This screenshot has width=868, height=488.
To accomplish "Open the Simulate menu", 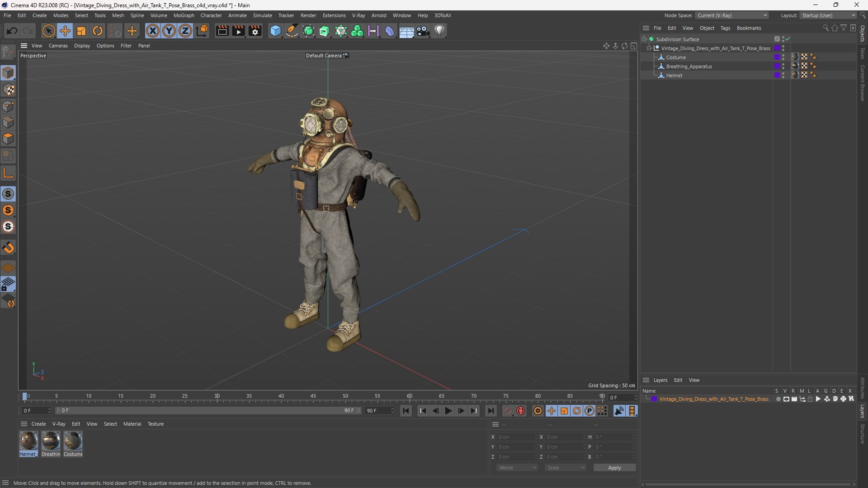I will [262, 15].
